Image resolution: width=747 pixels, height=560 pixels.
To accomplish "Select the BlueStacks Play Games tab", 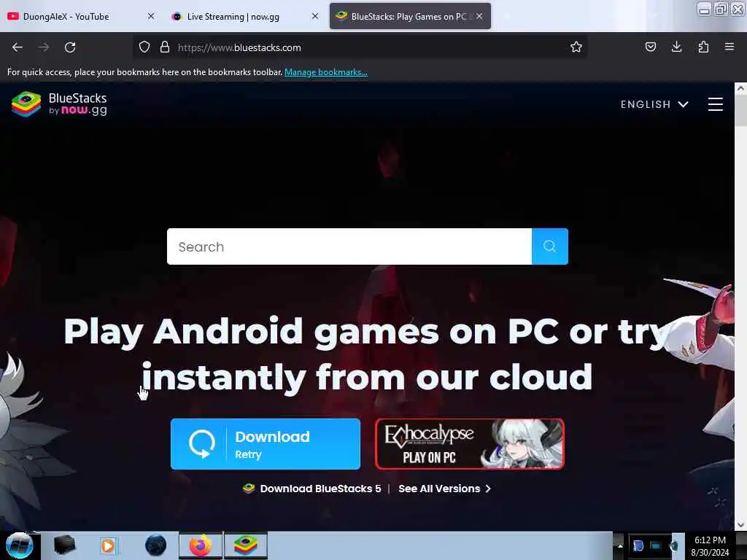I will 410,16.
